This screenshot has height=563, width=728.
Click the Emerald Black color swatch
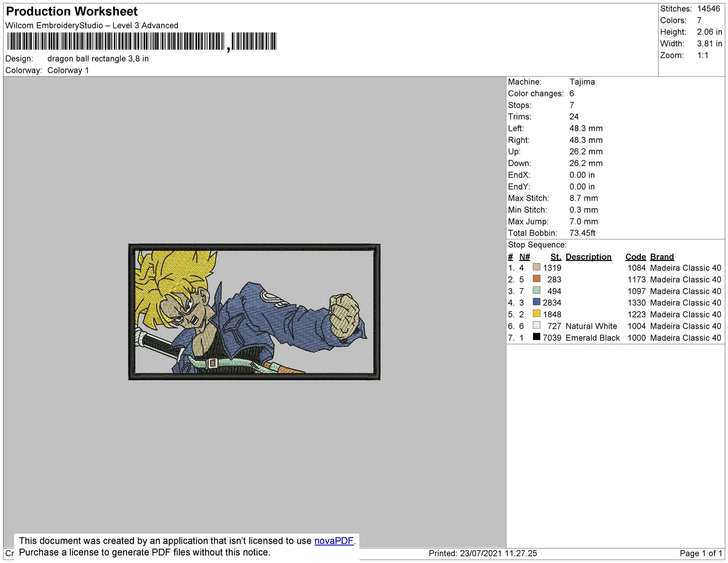tap(537, 337)
